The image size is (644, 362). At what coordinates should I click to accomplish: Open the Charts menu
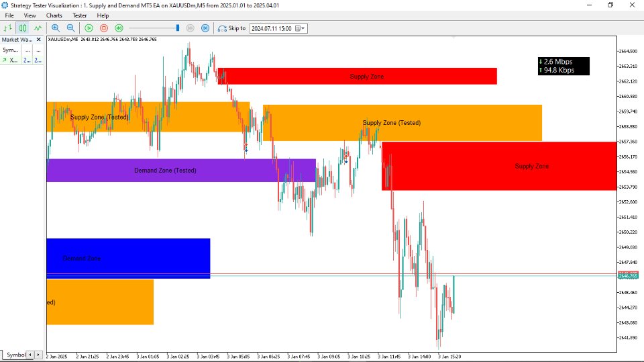54,15
